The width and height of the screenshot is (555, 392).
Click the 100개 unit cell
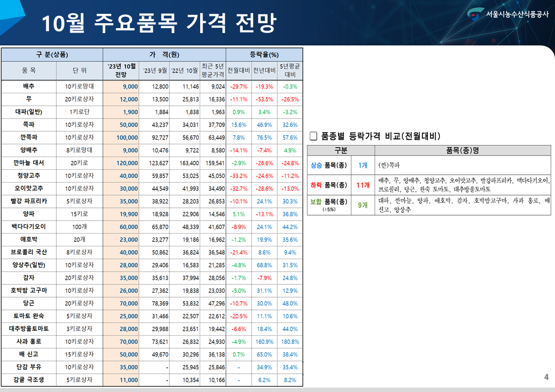pyautogui.click(x=79, y=227)
